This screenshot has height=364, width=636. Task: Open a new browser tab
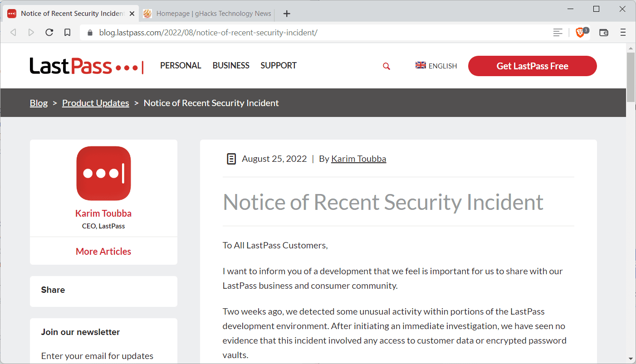coord(287,14)
